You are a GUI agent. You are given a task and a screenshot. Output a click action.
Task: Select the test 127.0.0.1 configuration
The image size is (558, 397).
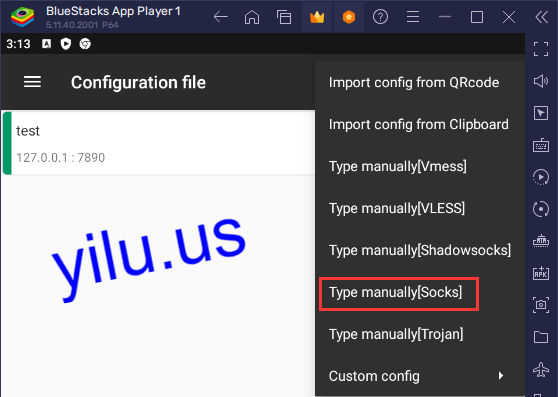tap(159, 143)
